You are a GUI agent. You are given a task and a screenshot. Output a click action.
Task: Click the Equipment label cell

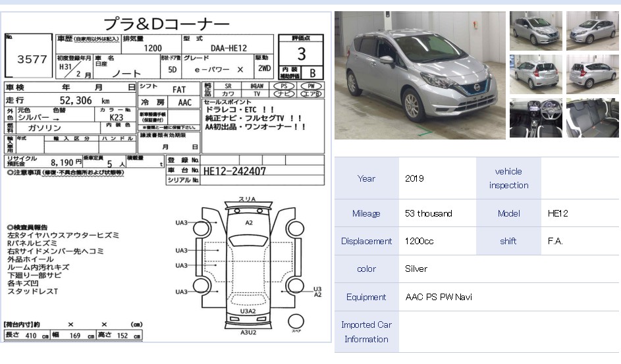(x=366, y=297)
